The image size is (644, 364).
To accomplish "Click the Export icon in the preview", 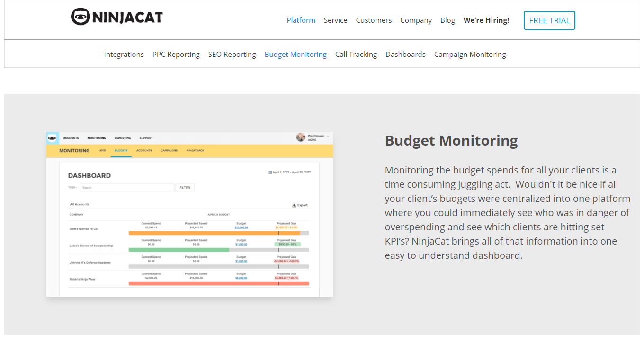I will pyautogui.click(x=294, y=205).
